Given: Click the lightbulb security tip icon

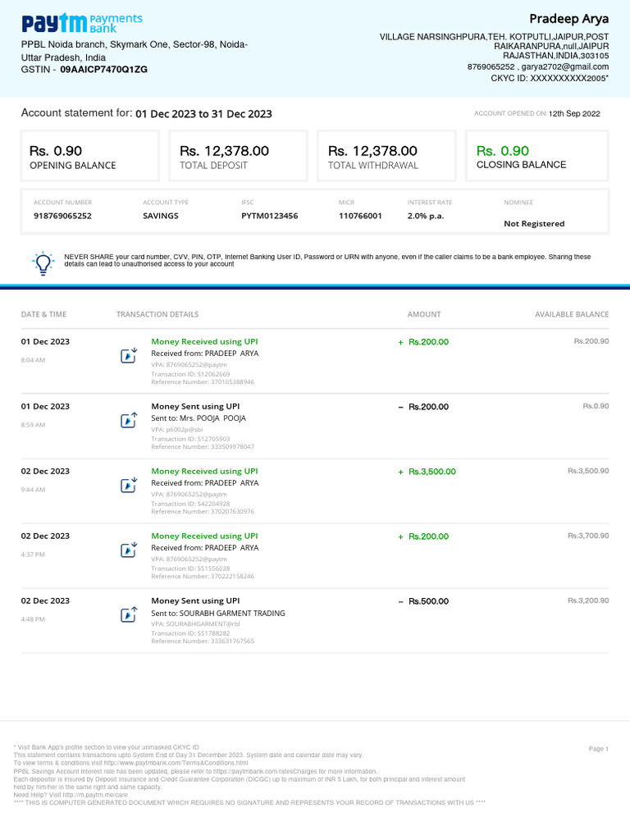Looking at the screenshot, I should point(43,263).
